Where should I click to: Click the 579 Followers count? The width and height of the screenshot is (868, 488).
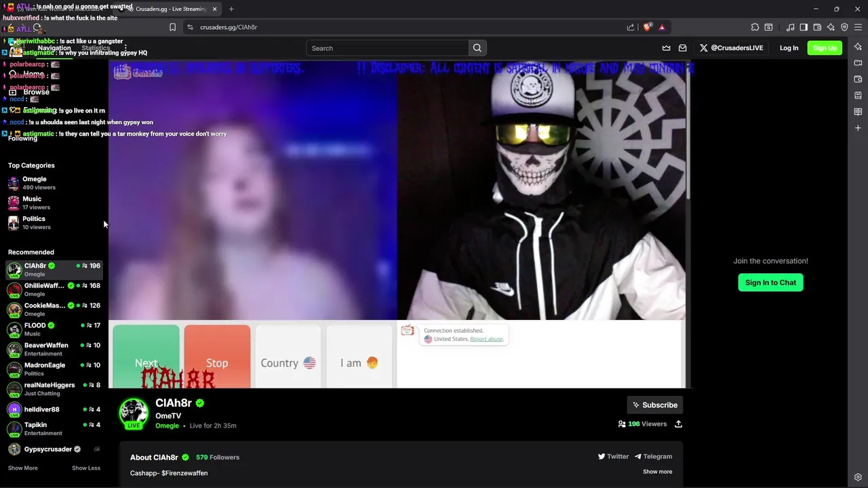218,457
